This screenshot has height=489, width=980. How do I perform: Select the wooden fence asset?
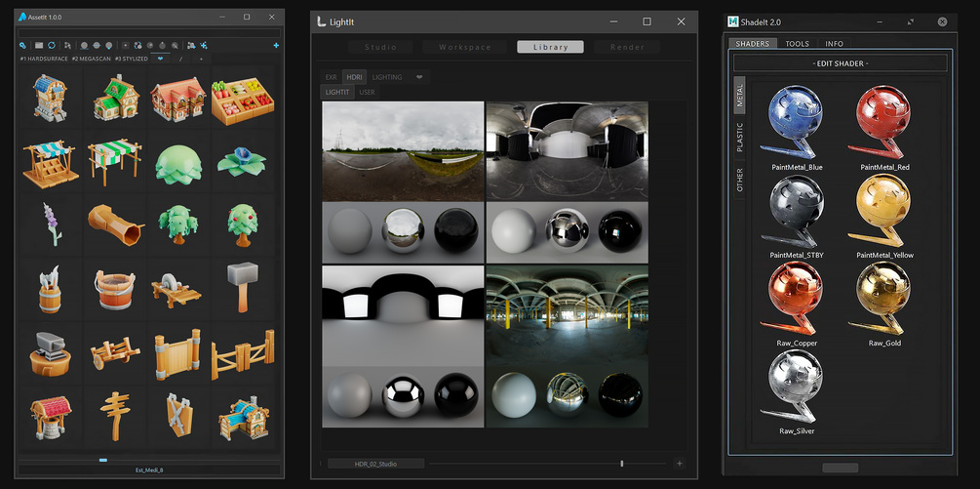(243, 355)
